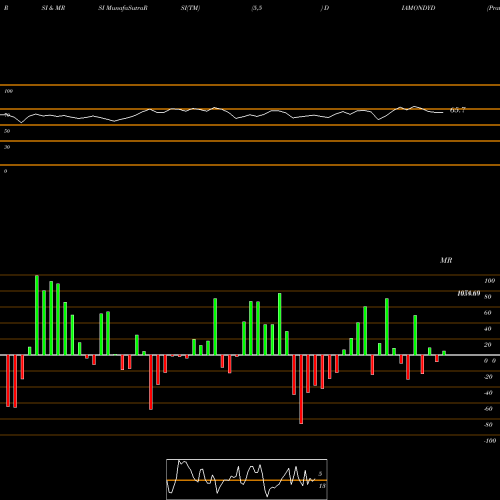Click the "SI & MR" header text

[53, 8]
